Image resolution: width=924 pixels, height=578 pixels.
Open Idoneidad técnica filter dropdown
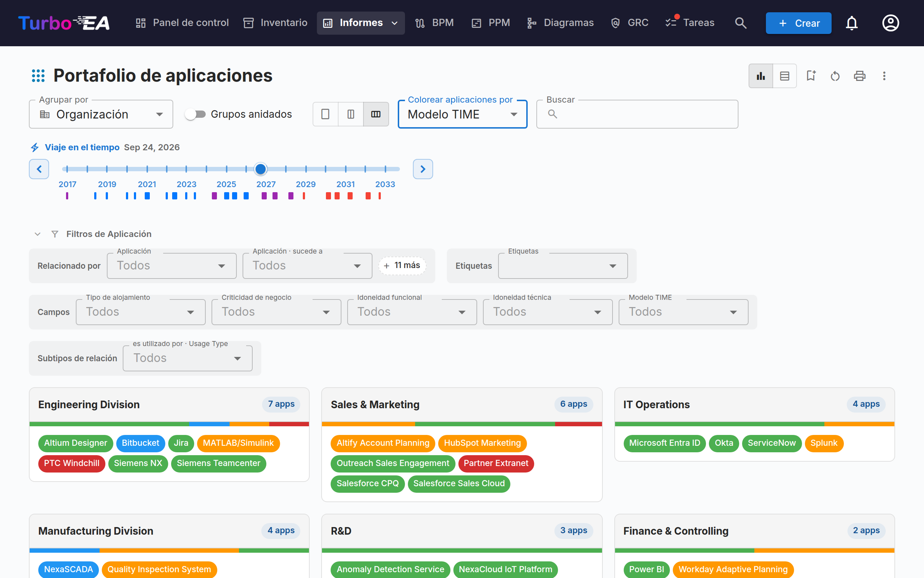coord(548,312)
